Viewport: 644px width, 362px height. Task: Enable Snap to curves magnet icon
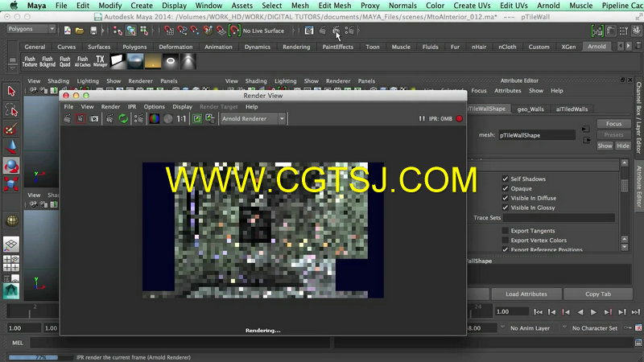click(x=182, y=31)
